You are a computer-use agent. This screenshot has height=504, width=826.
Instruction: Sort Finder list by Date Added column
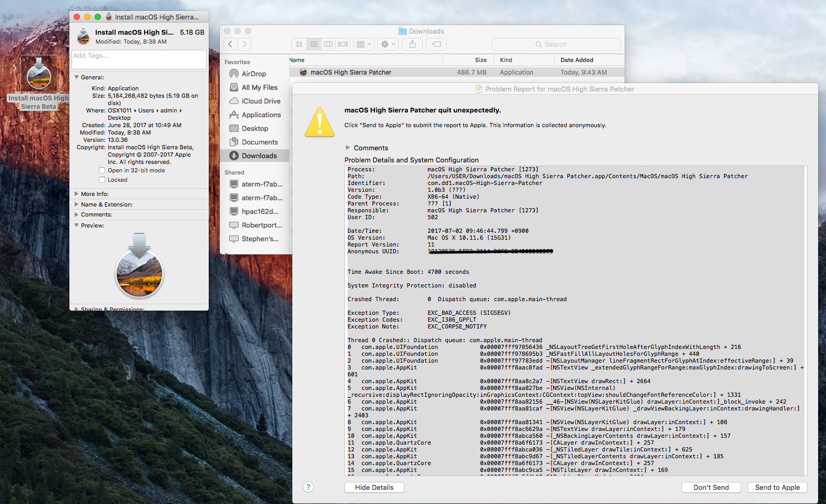(589, 60)
